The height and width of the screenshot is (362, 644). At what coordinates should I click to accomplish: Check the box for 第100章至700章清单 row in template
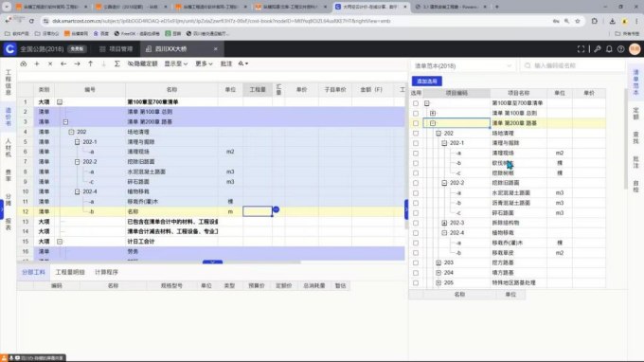click(x=416, y=103)
